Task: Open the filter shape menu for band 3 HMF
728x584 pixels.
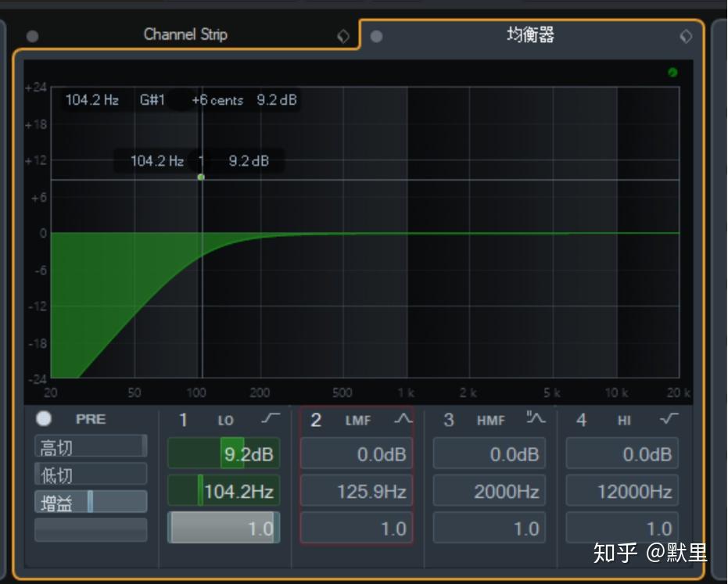Action: (x=535, y=419)
